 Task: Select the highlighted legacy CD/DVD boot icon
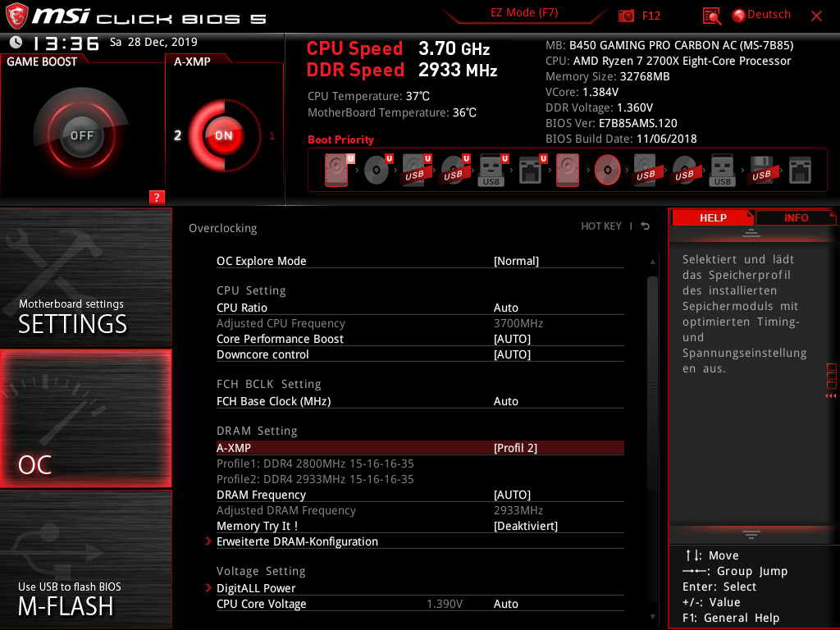tap(608, 171)
